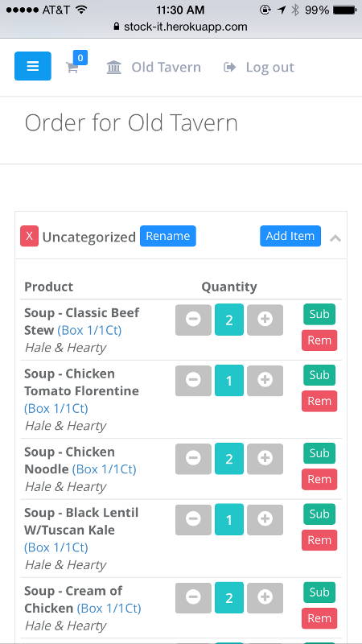This screenshot has height=644, width=362.
Task: Click the Old Tavern building icon
Action: (113, 67)
